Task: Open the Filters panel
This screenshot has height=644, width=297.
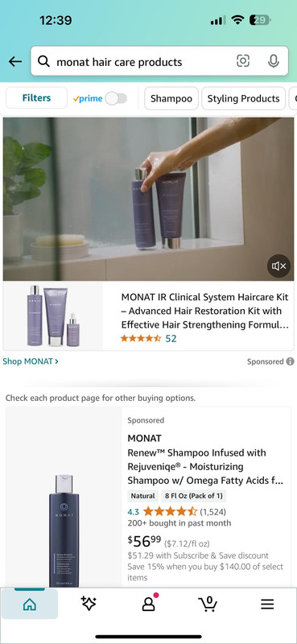Action: 36,98
